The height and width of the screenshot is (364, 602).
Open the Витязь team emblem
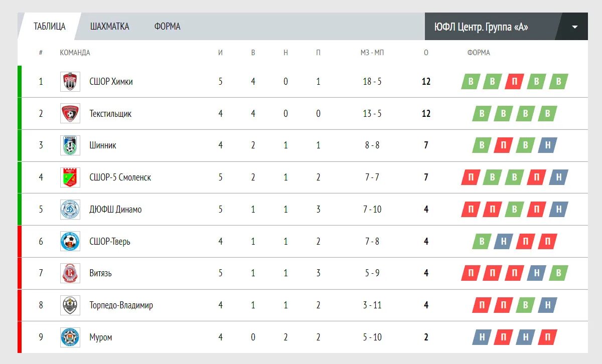pyautogui.click(x=70, y=273)
